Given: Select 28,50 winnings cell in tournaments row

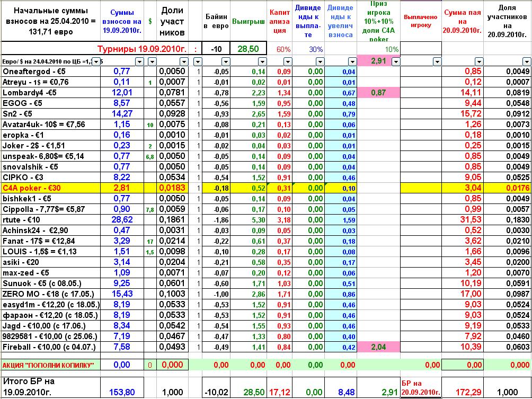Looking at the screenshot, I should tap(249, 49).
